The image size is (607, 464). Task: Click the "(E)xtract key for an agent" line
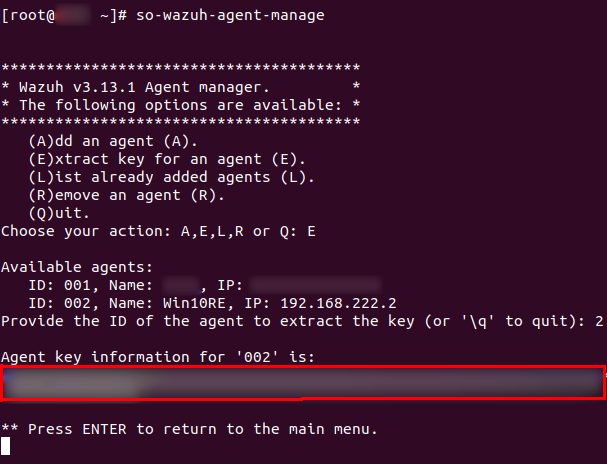point(167,159)
